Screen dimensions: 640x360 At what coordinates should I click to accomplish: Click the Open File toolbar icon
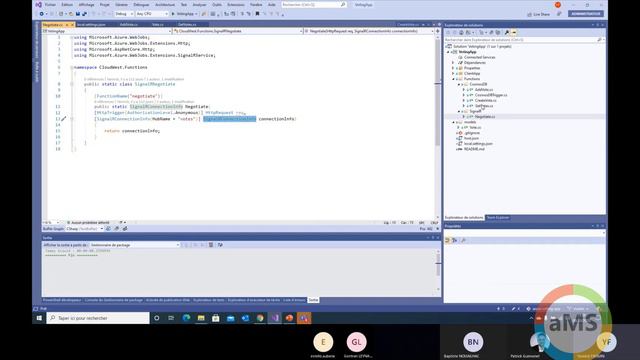click(71, 14)
